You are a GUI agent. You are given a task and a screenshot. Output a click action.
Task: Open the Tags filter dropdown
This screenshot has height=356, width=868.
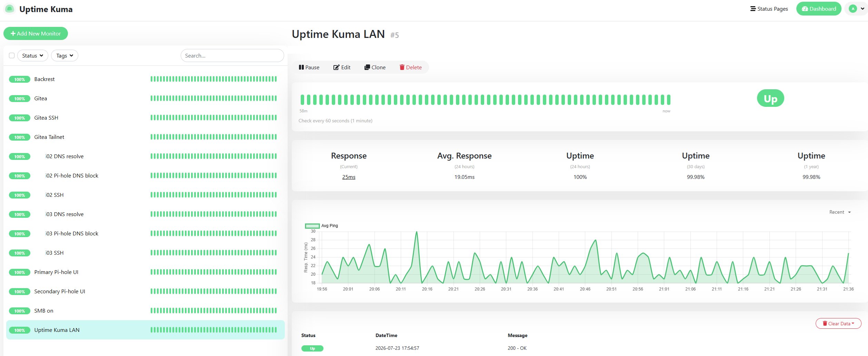tap(64, 55)
